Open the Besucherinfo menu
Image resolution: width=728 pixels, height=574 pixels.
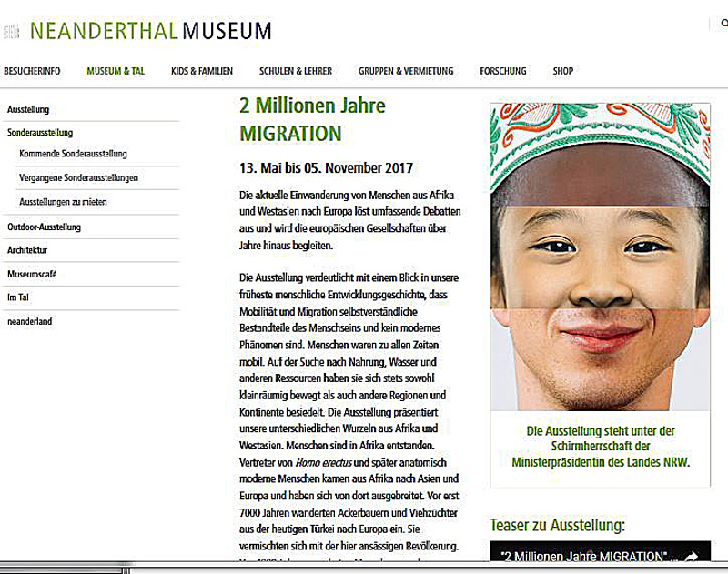[32, 71]
